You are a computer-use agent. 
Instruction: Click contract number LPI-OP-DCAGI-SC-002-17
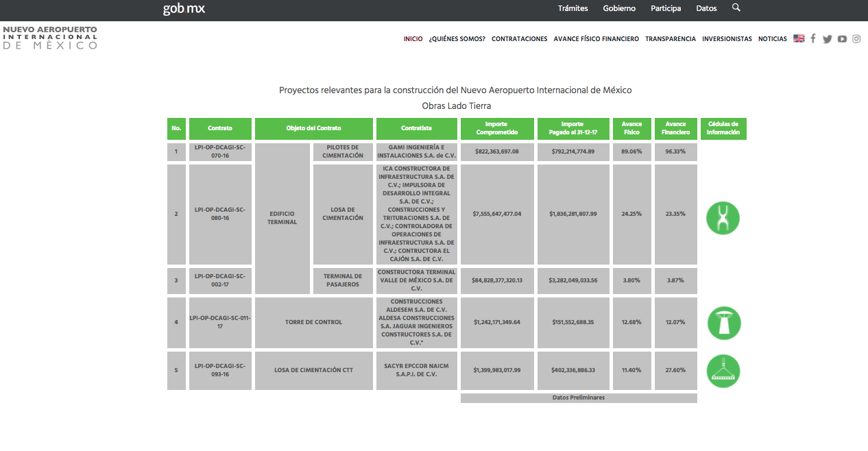coord(220,281)
